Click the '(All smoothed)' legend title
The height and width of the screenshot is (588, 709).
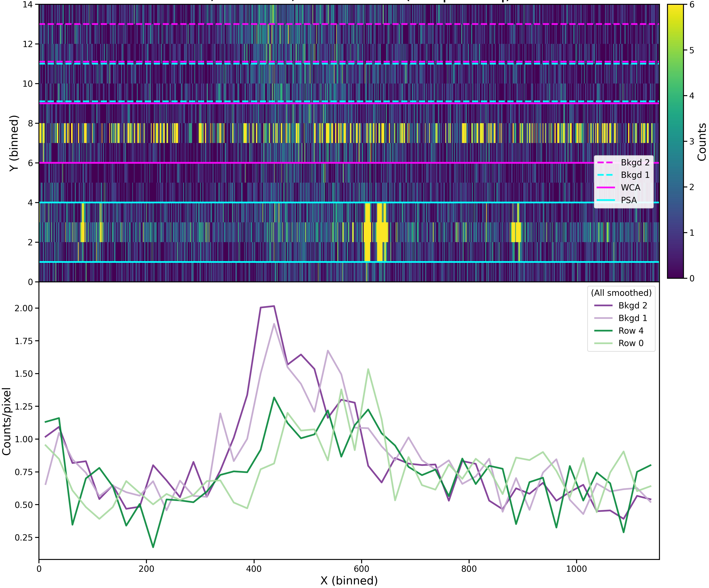[621, 293]
